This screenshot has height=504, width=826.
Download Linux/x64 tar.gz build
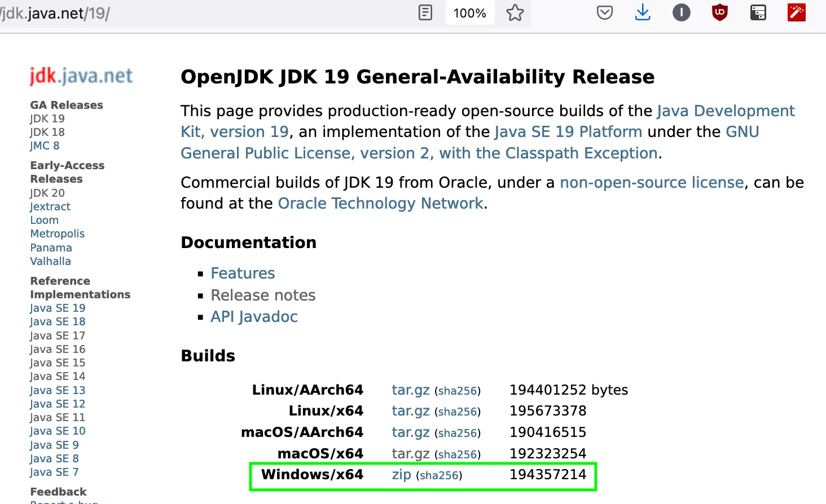pyautogui.click(x=411, y=411)
